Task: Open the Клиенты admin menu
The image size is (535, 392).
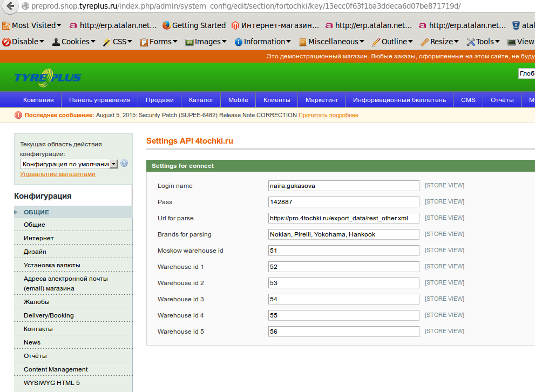Action: 277,100
